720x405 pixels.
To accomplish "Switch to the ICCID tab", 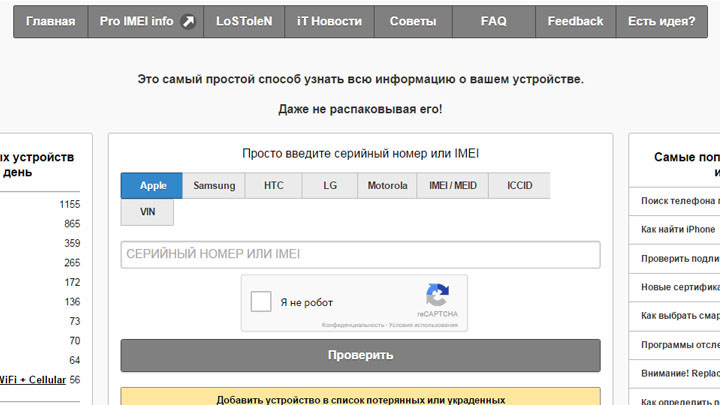I will point(519,186).
